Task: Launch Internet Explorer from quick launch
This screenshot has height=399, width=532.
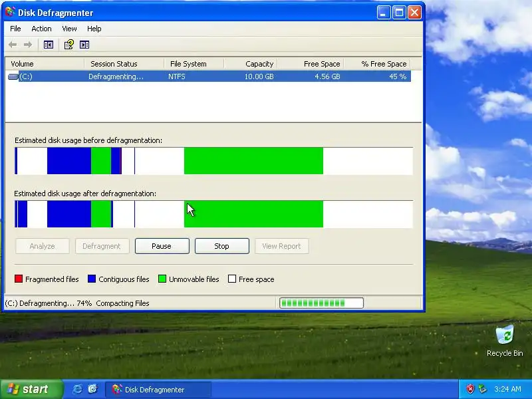Action: tap(77, 389)
